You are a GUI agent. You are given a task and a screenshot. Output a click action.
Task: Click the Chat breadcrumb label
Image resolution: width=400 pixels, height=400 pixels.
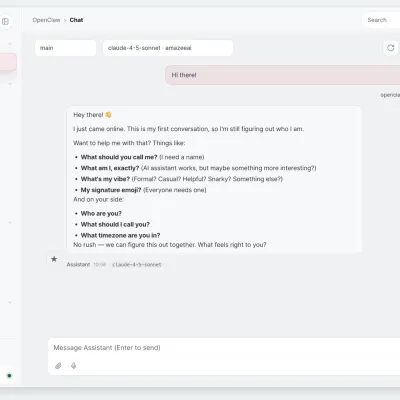click(76, 20)
